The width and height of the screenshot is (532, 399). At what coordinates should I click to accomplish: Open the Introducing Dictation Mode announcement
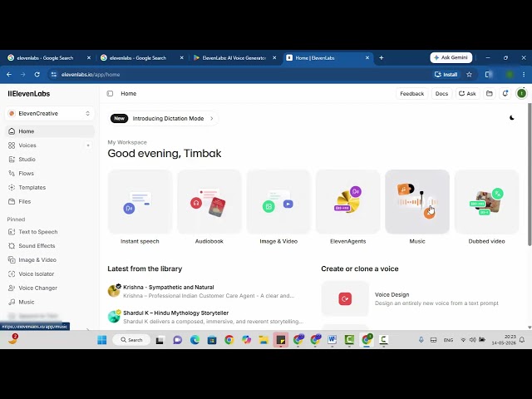[163, 118]
